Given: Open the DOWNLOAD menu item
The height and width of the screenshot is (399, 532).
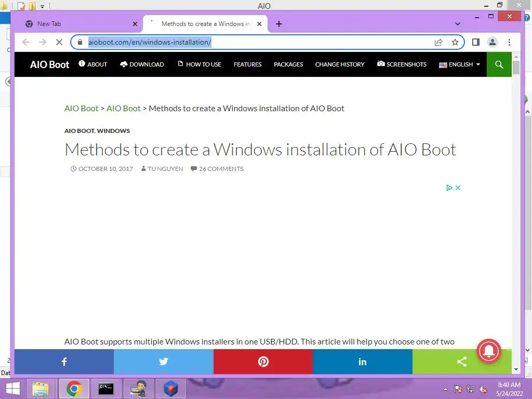Looking at the screenshot, I should pos(142,64).
